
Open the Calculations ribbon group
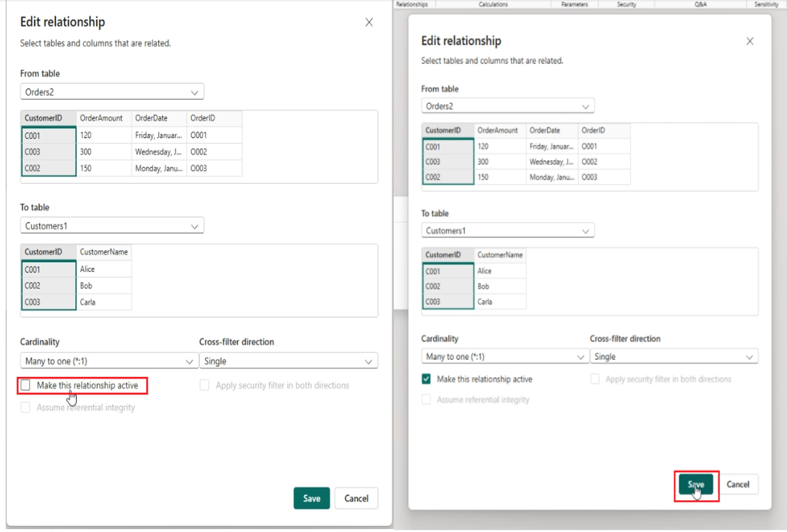point(493,4)
